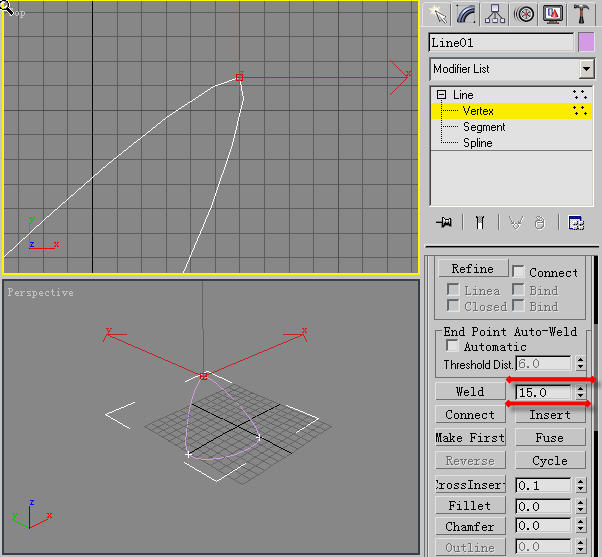Screen dimensions: 602x557
Task: Switch to the Modify panel tab
Action: pyautogui.click(x=466, y=14)
